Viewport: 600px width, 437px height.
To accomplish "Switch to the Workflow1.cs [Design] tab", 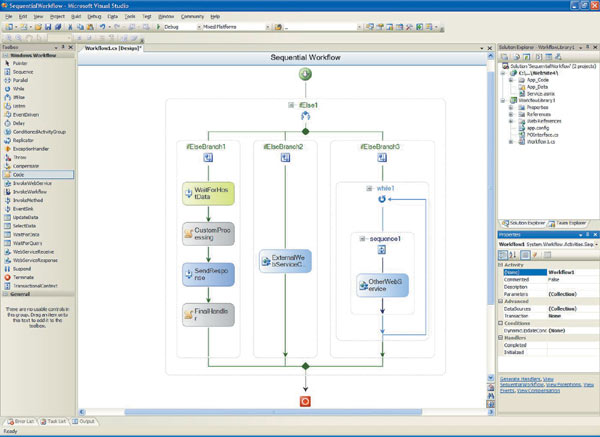I will click(x=113, y=48).
